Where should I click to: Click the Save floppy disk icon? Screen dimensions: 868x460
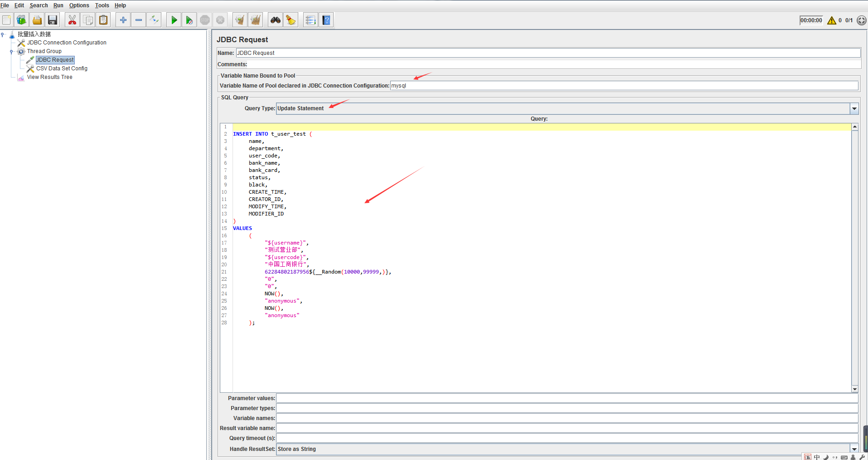[x=53, y=20]
